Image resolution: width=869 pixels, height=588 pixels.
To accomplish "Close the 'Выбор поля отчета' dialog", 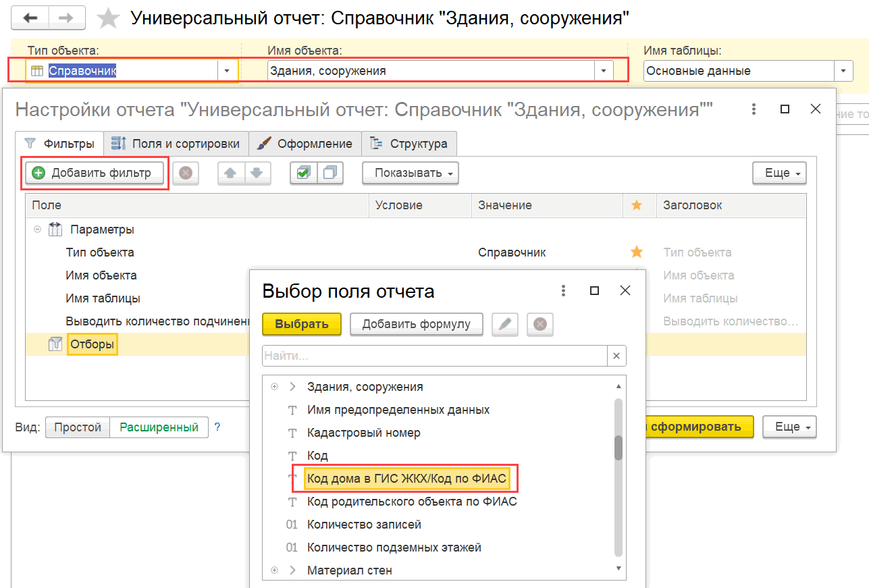I will [625, 290].
